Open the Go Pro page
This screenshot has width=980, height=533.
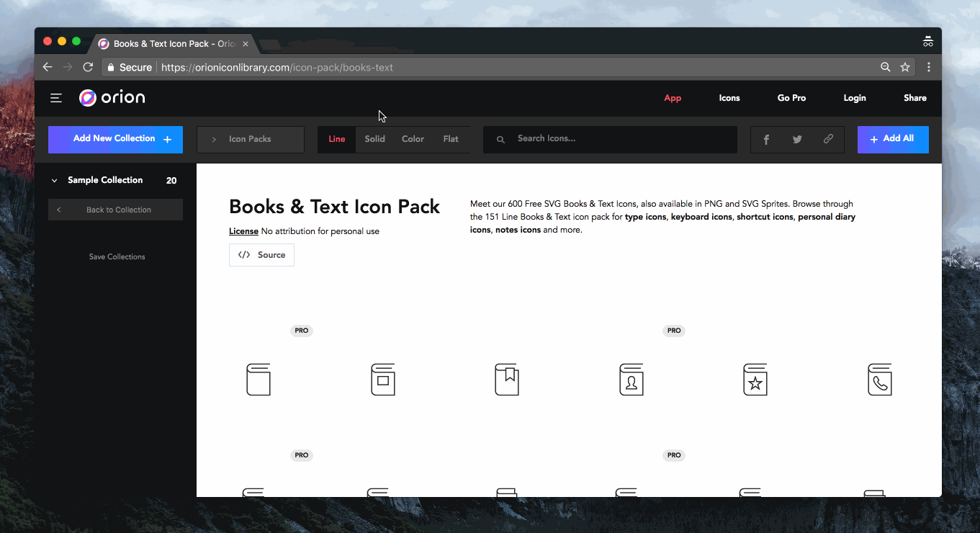pyautogui.click(x=791, y=98)
